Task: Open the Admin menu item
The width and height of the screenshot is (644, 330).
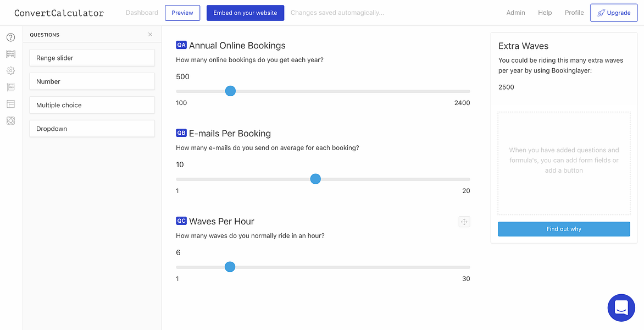Action: click(x=515, y=12)
